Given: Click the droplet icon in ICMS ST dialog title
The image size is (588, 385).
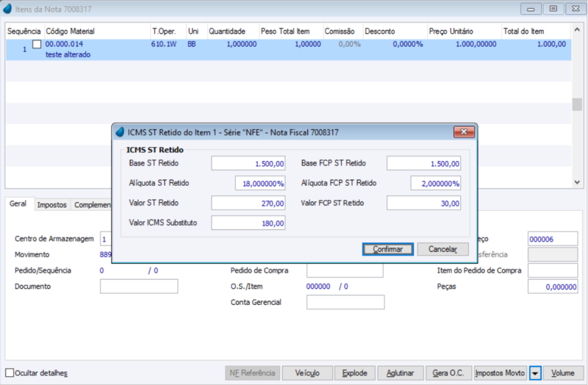Looking at the screenshot, I should coord(120,132).
